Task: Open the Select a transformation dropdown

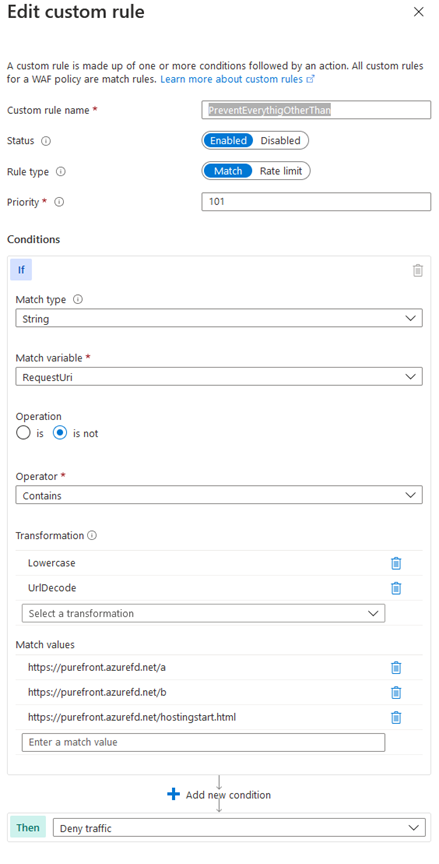Action: tap(203, 613)
